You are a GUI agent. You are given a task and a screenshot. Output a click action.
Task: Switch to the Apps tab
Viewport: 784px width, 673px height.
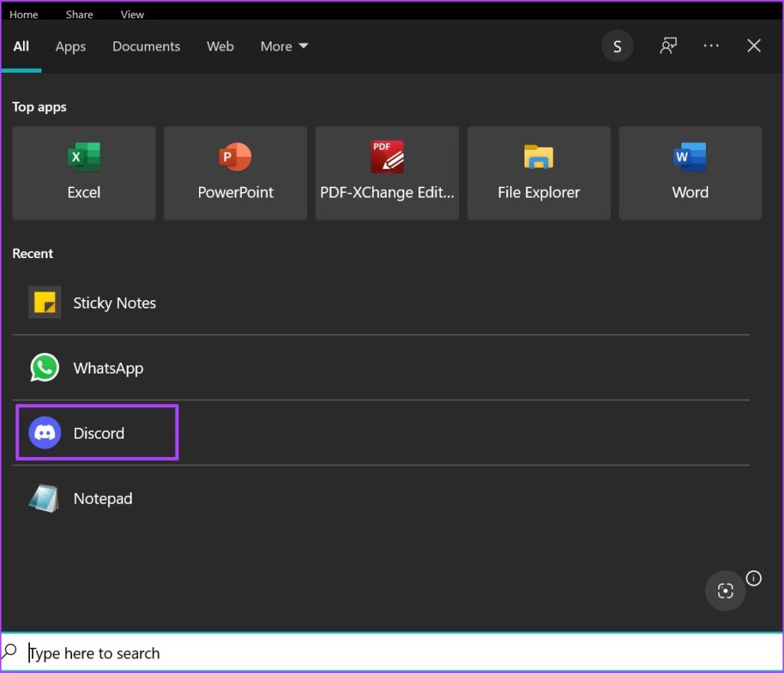tap(70, 47)
